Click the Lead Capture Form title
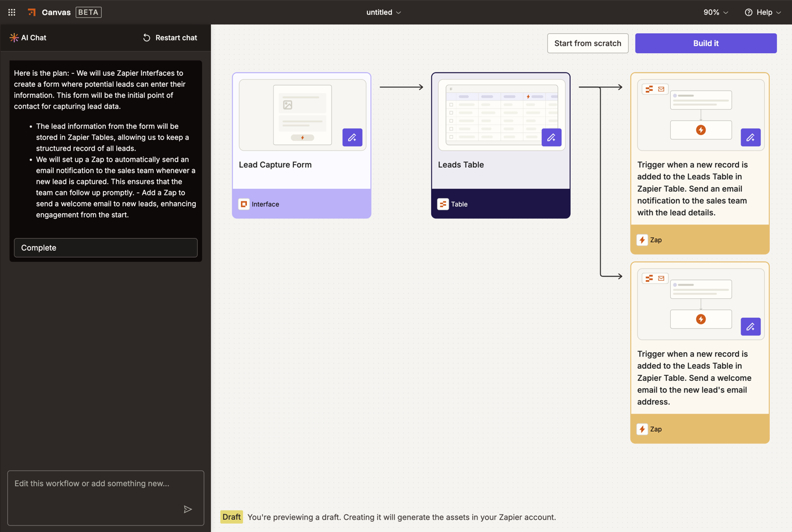Viewport: 792px width, 532px height. (x=275, y=164)
